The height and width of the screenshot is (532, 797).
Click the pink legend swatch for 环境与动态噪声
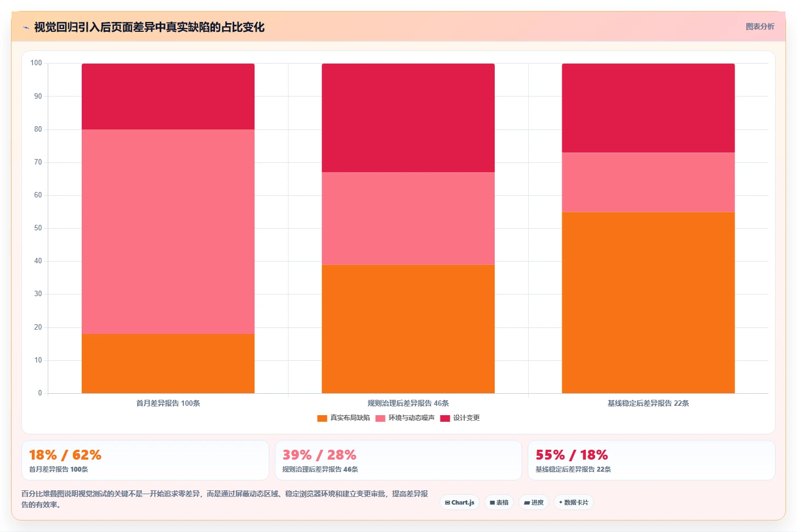point(381,418)
